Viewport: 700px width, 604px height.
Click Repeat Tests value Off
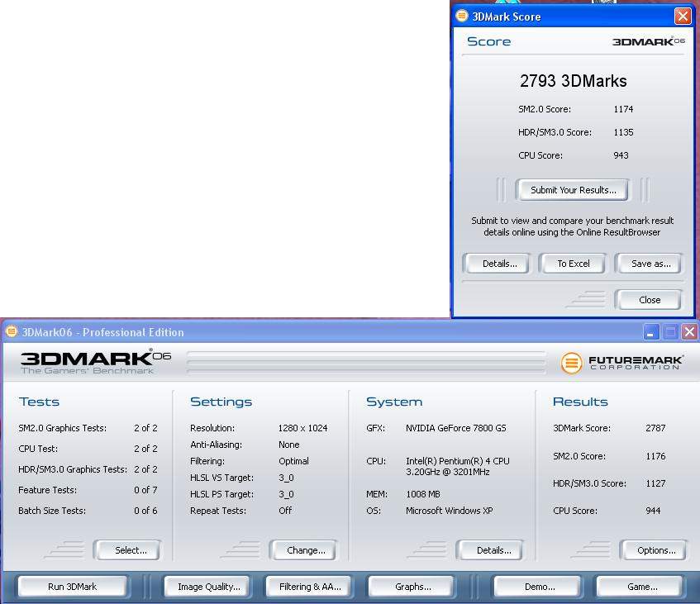pyautogui.click(x=285, y=511)
